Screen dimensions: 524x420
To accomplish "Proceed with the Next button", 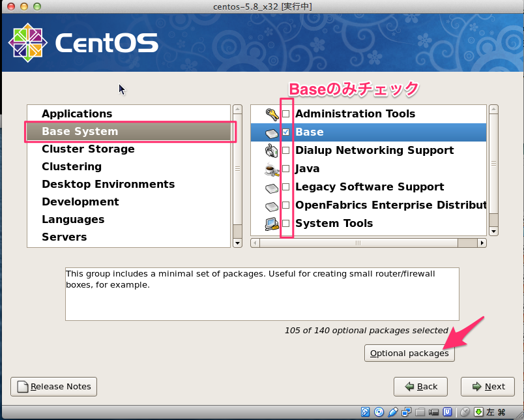I will pyautogui.click(x=488, y=387).
